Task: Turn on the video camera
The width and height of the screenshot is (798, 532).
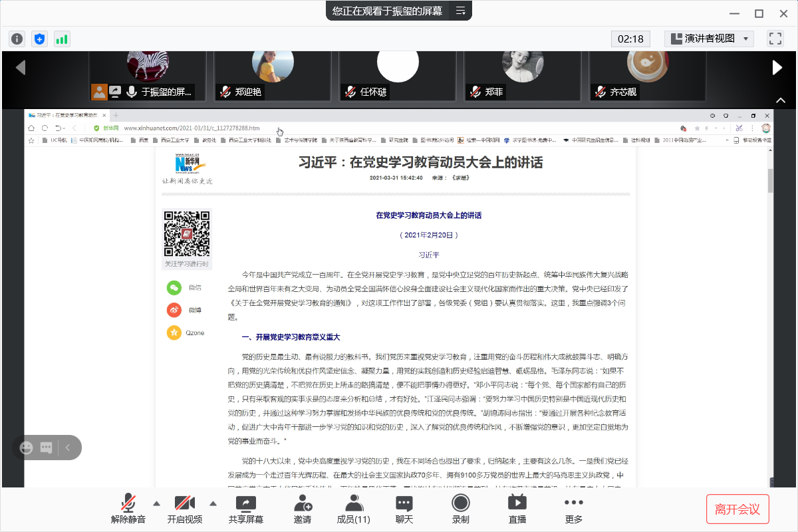Action: pyautogui.click(x=184, y=509)
